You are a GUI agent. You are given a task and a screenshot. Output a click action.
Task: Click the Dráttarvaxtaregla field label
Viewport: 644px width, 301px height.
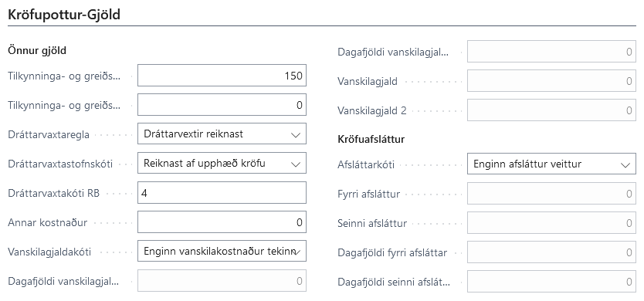point(49,134)
